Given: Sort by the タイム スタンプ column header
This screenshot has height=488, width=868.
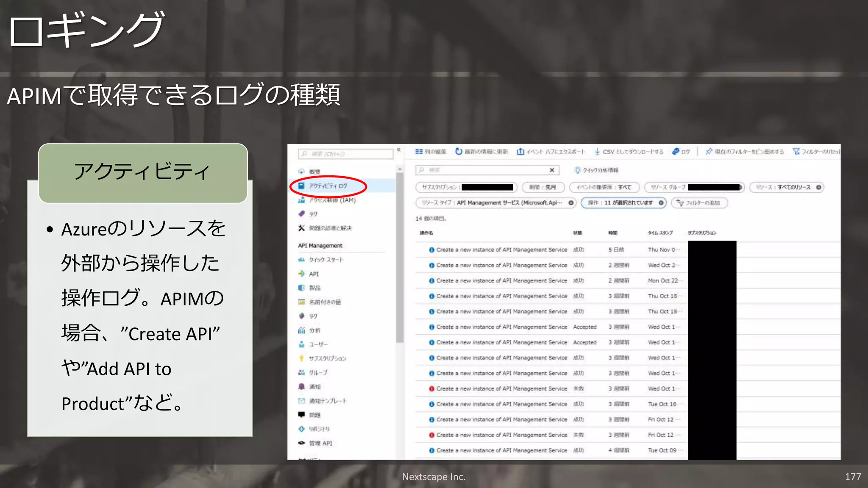Looking at the screenshot, I should [660, 233].
